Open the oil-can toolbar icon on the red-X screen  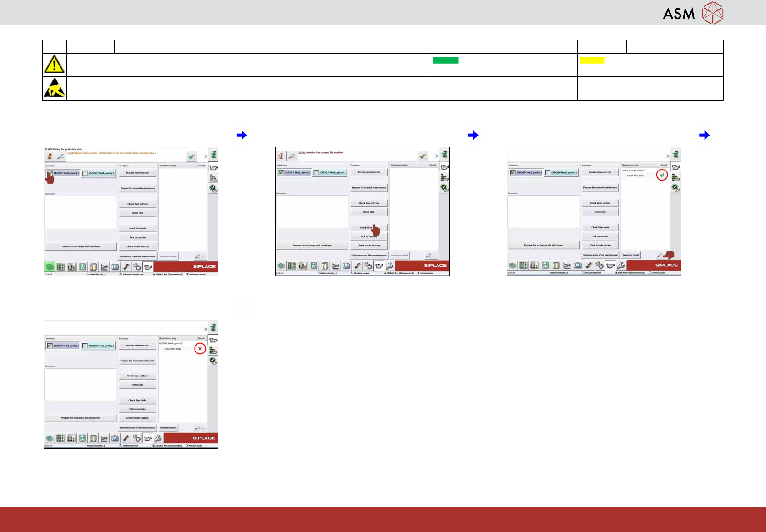pos(147,438)
